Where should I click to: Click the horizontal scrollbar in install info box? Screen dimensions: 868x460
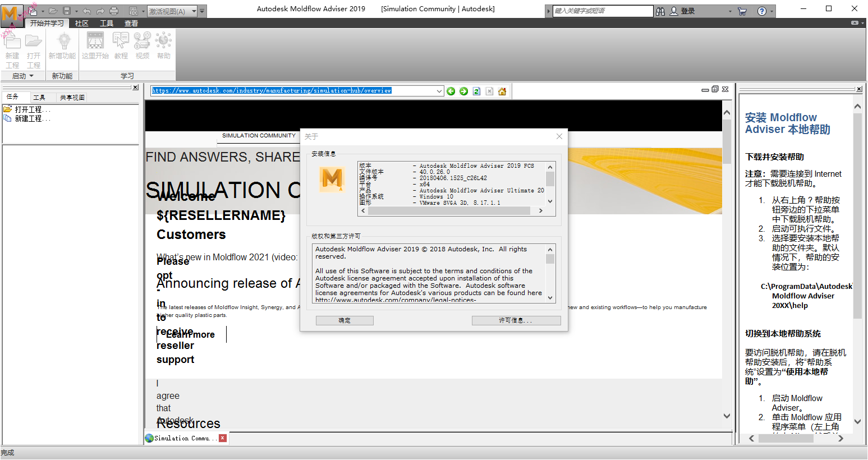(452, 210)
